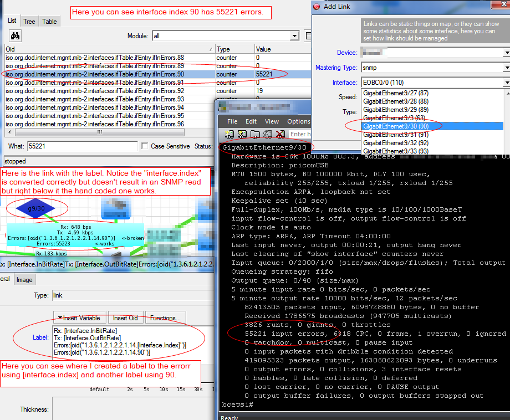Click the binoculars search icon in MIB browser
510x420 pixels.
(14, 35)
